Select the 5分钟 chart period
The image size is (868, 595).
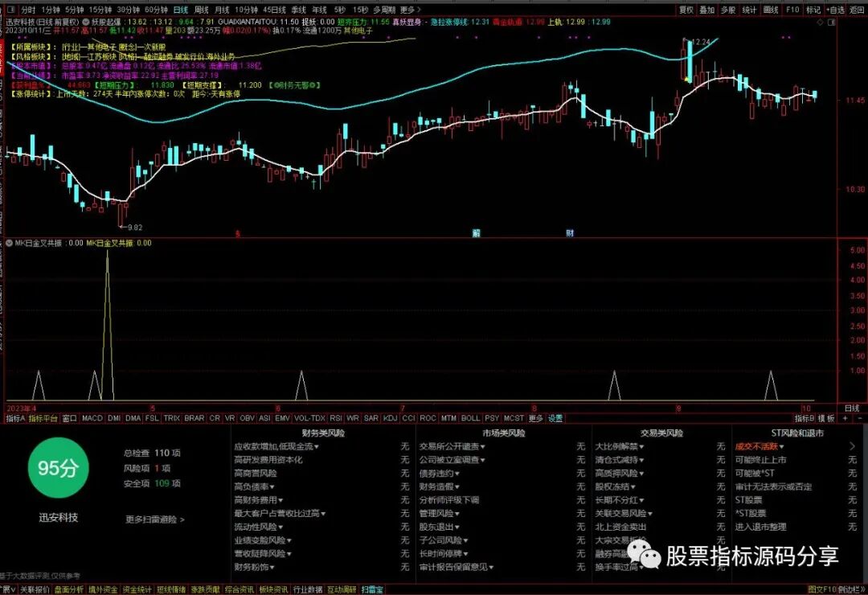(x=74, y=10)
